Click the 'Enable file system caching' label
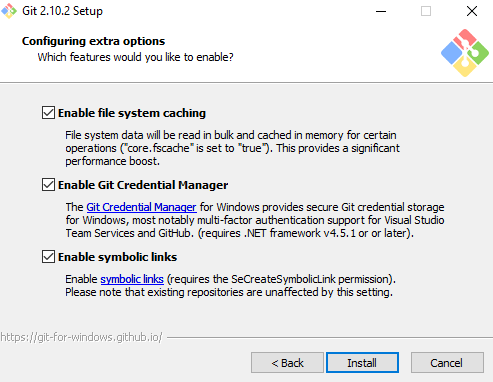The image size is (493, 382). [x=132, y=113]
